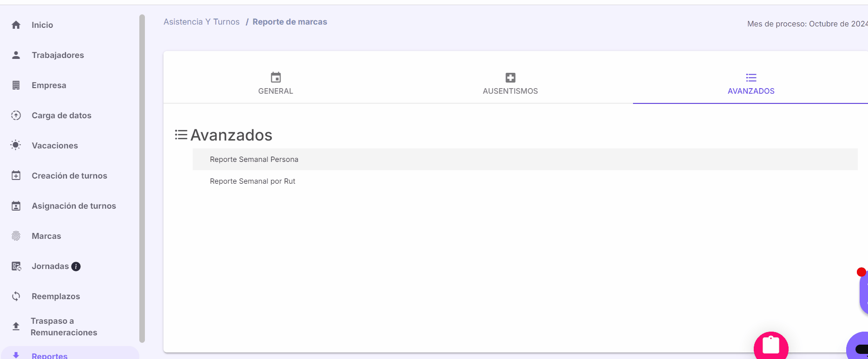The width and height of the screenshot is (868, 359).
Task: Click the list icon beside Avanzados heading
Action: (181, 135)
